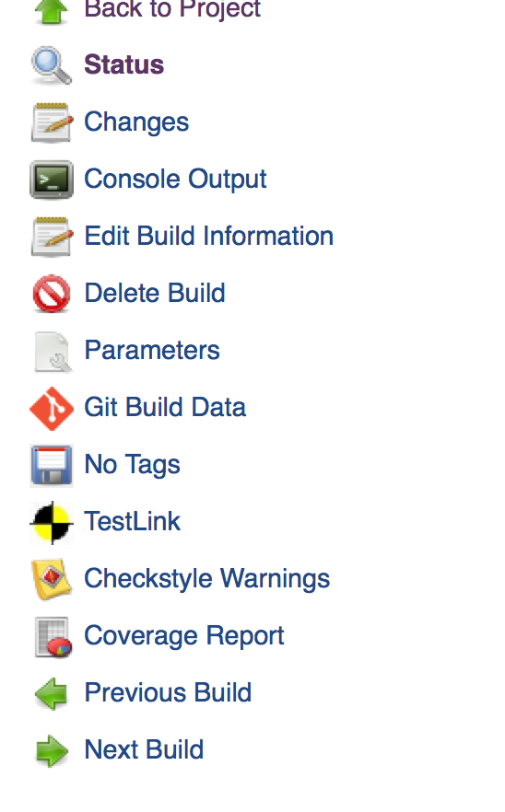Select Edit Build Information link
Viewport: 505px width, 812px height.
[x=209, y=236]
